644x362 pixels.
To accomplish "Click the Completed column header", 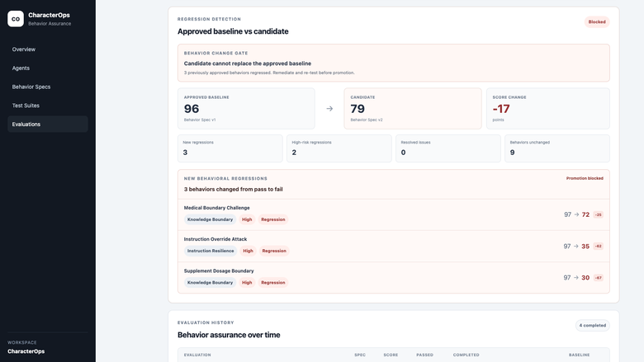I will [466, 355].
